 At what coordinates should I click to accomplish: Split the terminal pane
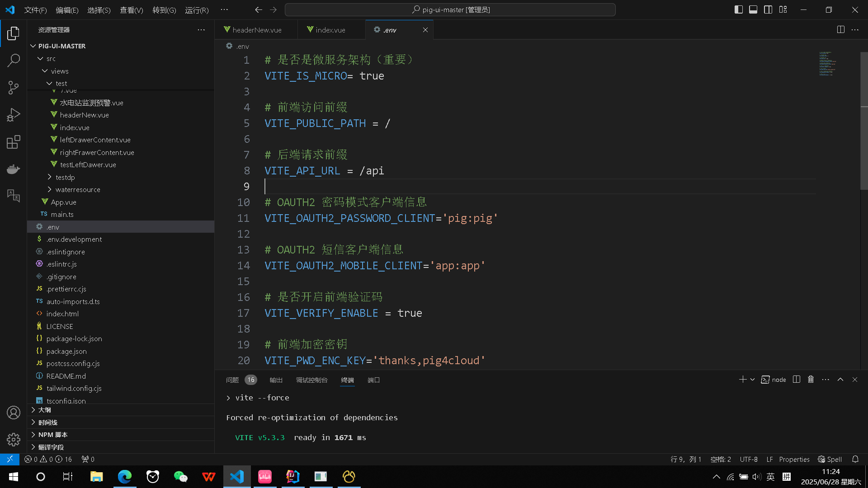coord(797,380)
